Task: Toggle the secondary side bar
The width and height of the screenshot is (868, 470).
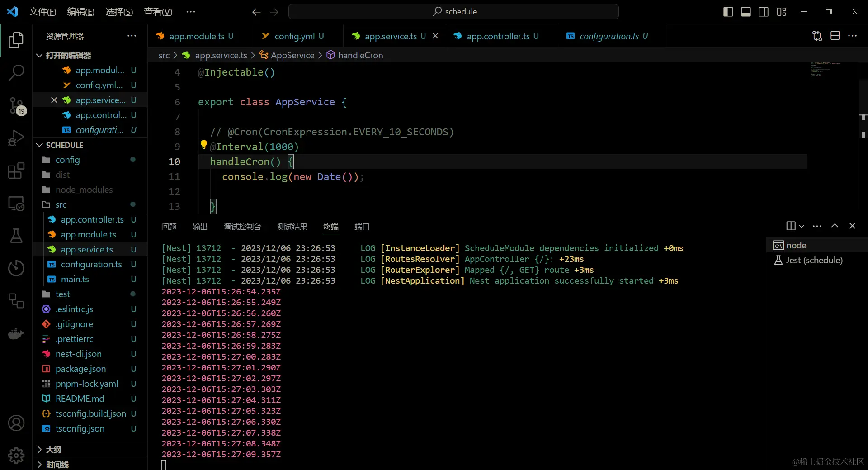Action: [x=764, y=12]
